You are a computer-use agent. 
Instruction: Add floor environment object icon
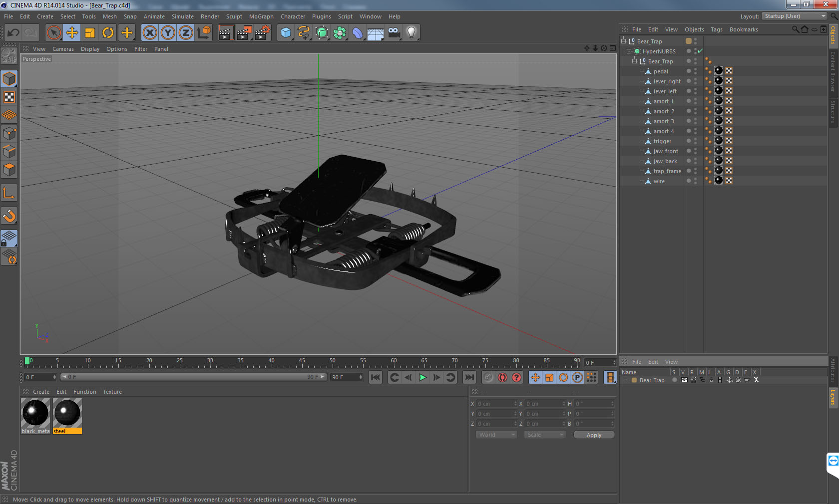[x=376, y=33]
